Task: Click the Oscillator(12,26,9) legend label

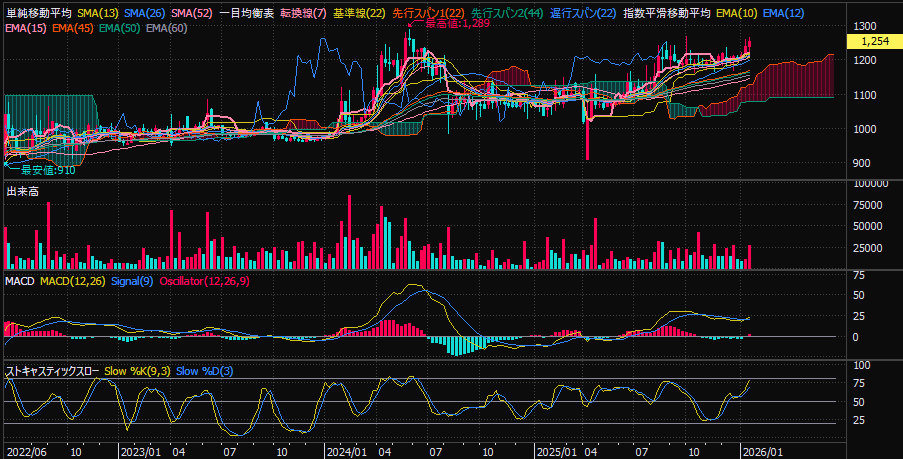Action: 204,282
